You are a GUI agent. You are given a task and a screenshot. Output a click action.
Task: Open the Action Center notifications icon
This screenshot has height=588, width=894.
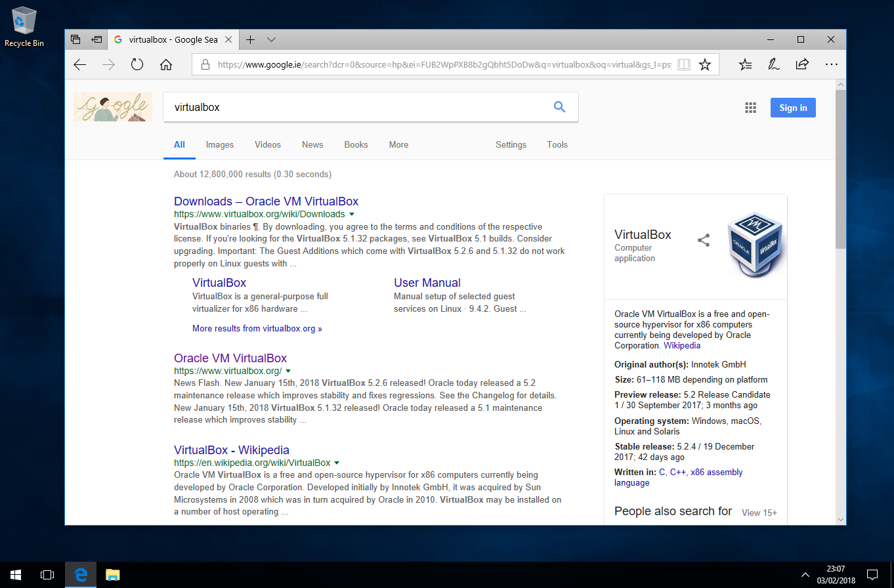click(872, 575)
